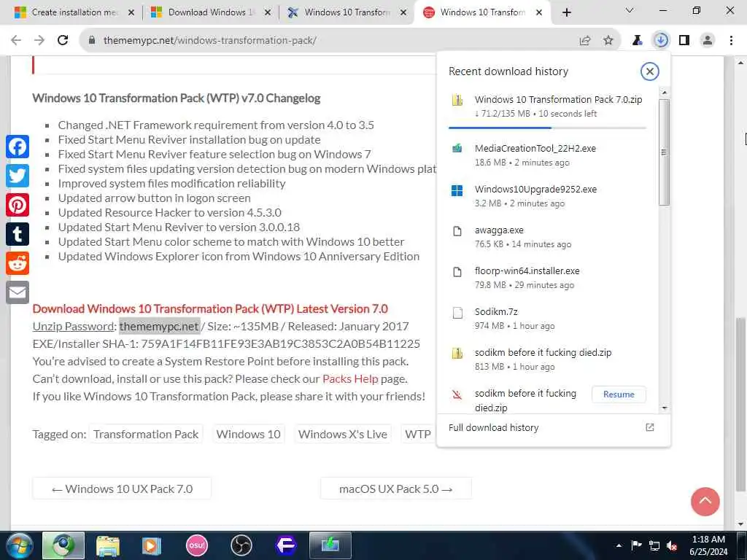Screen dimensions: 747x560
Task: Click the Unzip Password link
Action: point(74,326)
